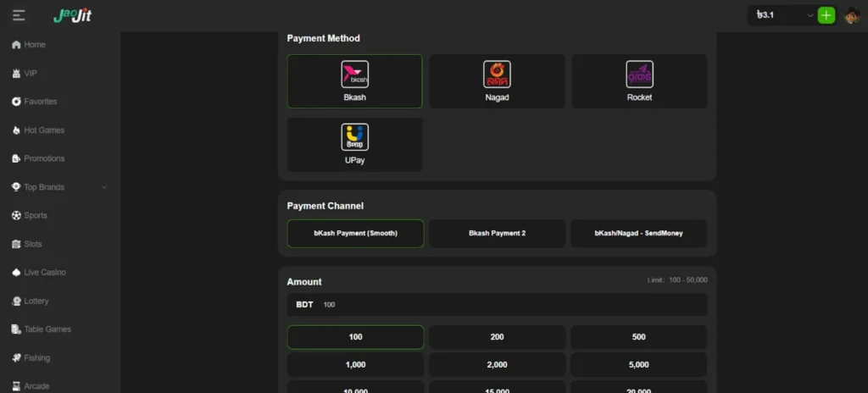The width and height of the screenshot is (868, 393).
Task: Pick the 500 amount preset
Action: coord(639,337)
